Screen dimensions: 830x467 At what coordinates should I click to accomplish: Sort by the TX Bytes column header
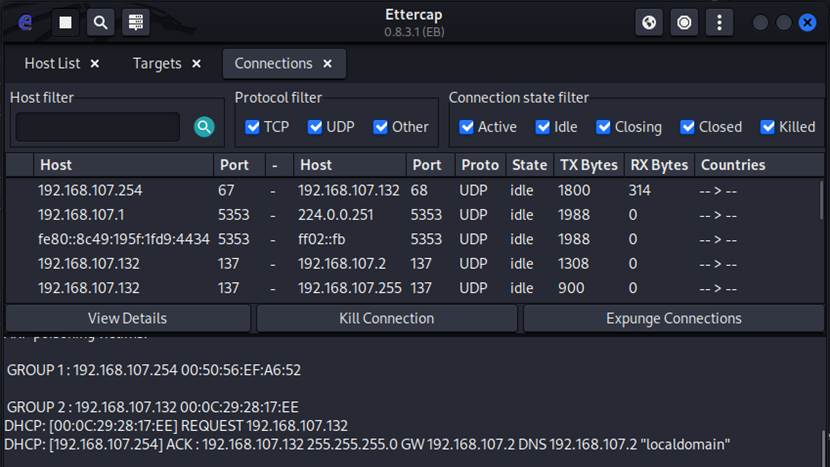pos(589,165)
